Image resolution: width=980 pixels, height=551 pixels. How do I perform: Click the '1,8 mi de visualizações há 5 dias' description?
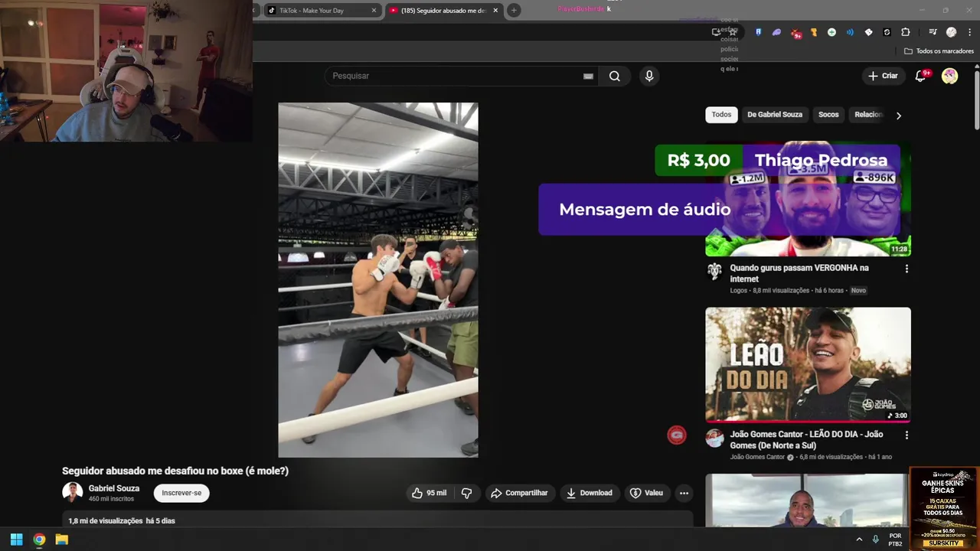[122, 521]
